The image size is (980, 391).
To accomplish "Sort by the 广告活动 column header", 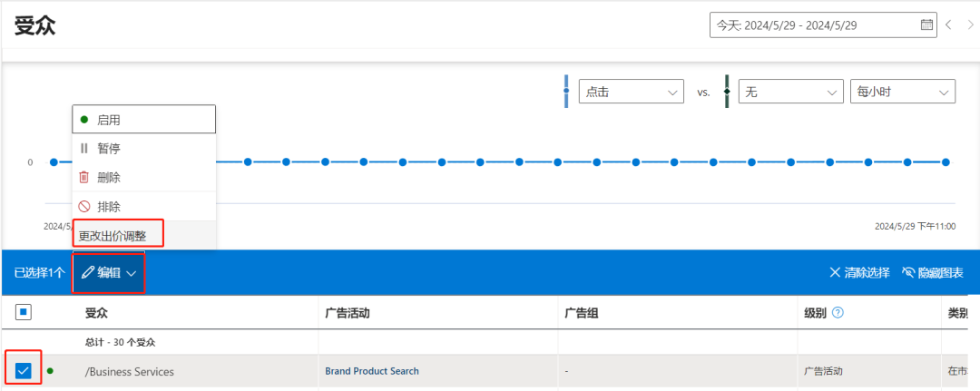I will tap(348, 313).
